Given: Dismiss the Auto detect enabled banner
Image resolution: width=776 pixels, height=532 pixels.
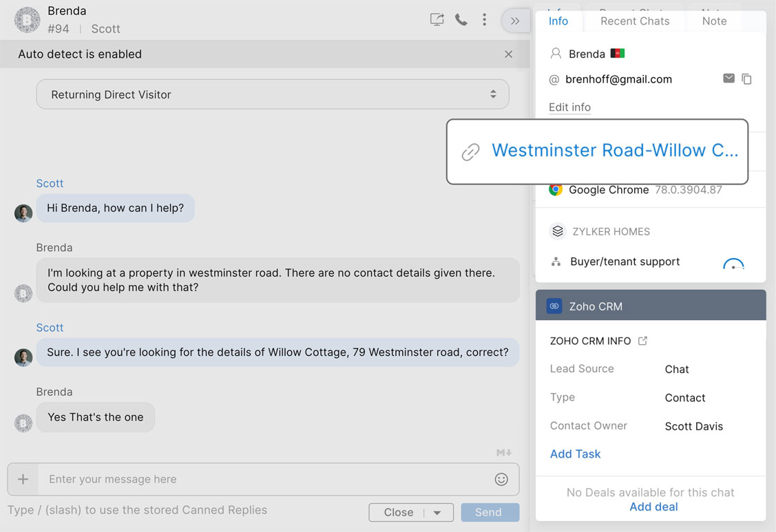Looking at the screenshot, I should [508, 54].
